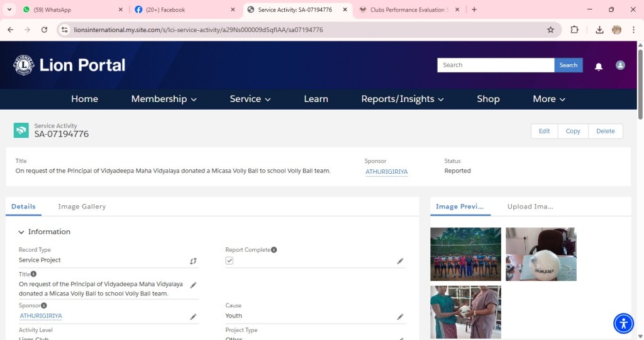Click the Reported status value
The width and height of the screenshot is (644, 340).
457,171
